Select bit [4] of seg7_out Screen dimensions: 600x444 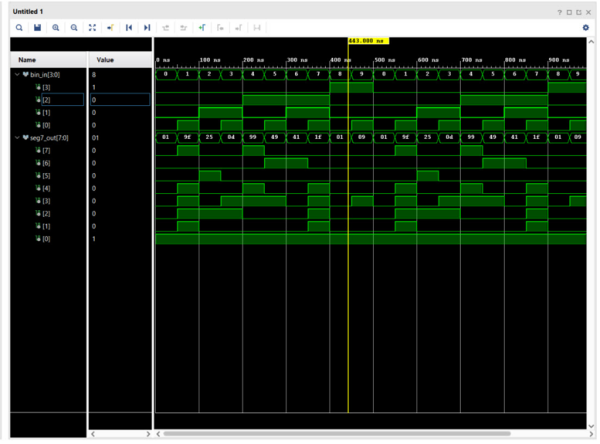click(x=46, y=188)
